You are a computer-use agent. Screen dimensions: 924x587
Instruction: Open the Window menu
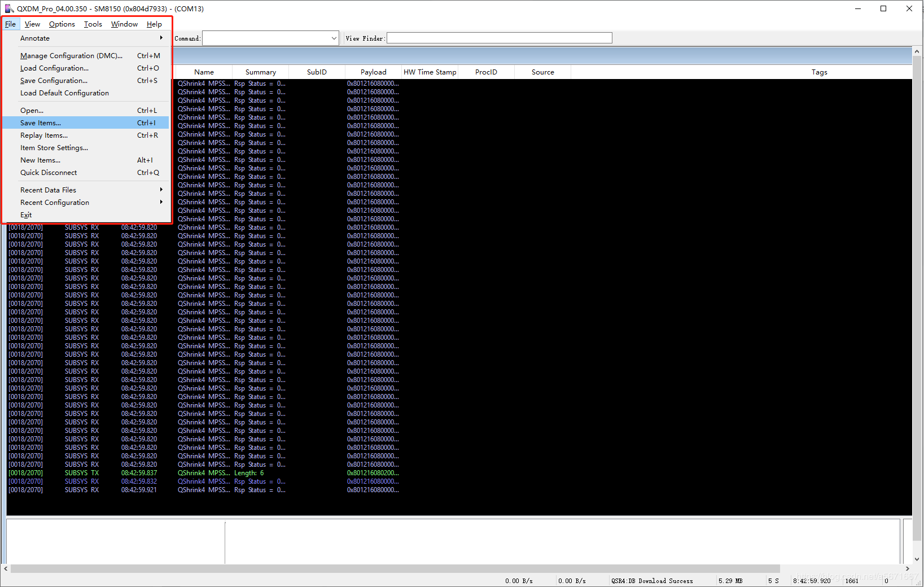124,24
